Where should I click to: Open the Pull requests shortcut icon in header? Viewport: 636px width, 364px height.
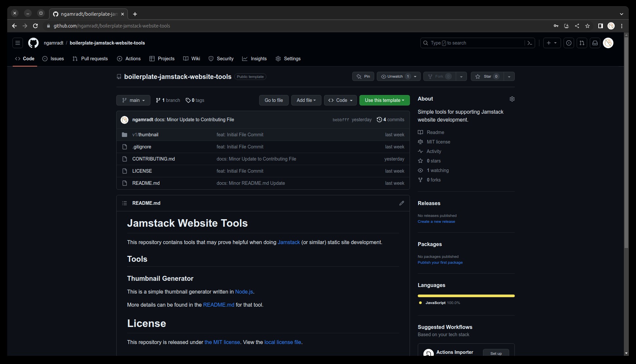coord(582,43)
